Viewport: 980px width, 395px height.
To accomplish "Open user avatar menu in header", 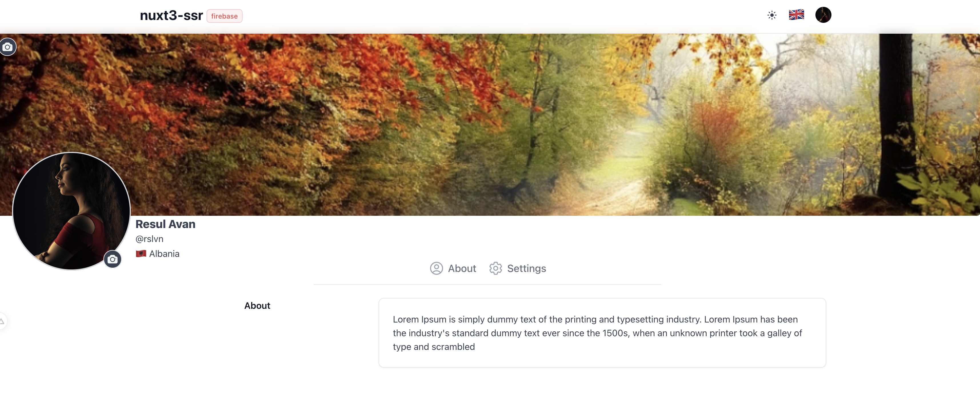I will pyautogui.click(x=823, y=15).
